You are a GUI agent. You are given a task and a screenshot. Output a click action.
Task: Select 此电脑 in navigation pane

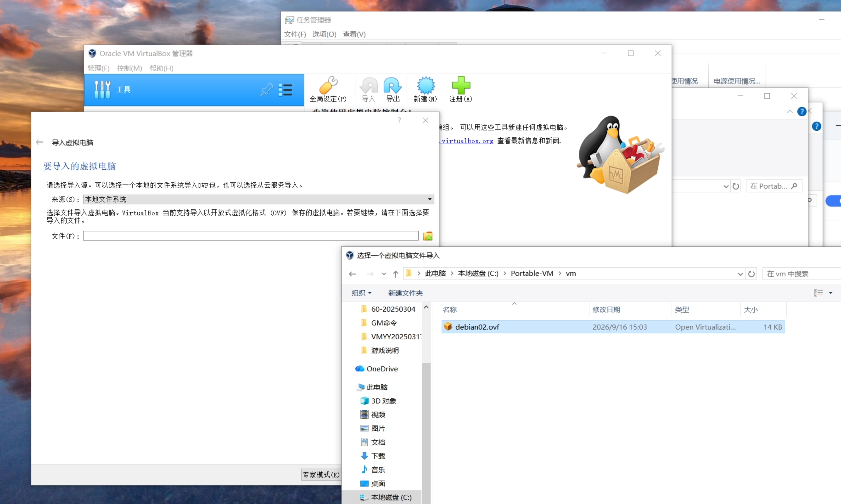click(372, 387)
